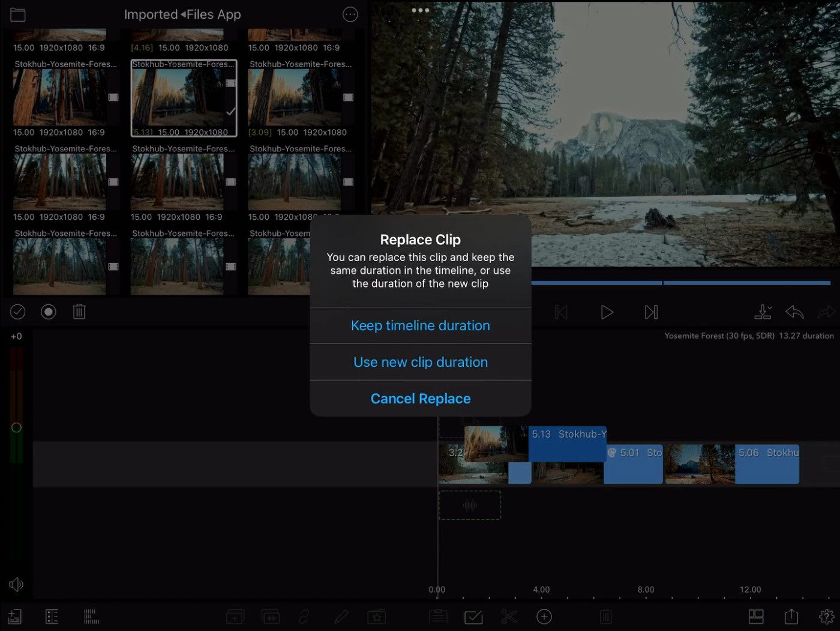Open the library folder icon
Screen dimensions: 840x631
[x=18, y=15]
